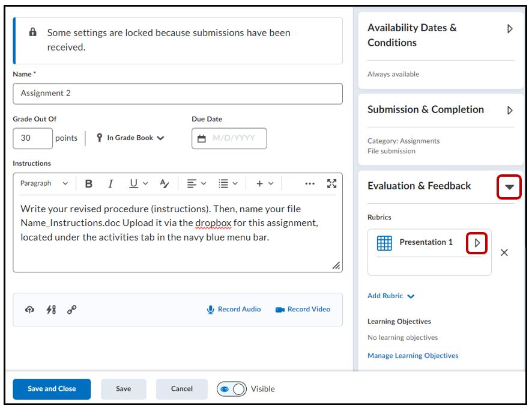Click the Save and Close button
Image resolution: width=532 pixels, height=410 pixels.
(52, 389)
